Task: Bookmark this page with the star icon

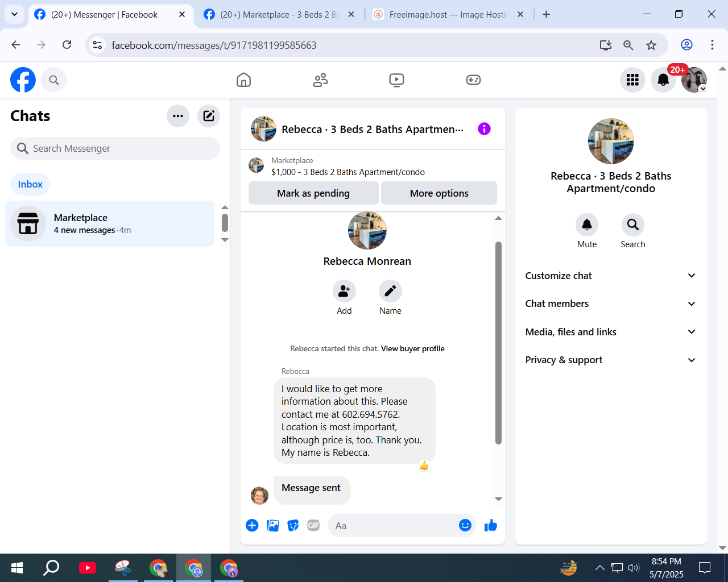Action: point(651,45)
